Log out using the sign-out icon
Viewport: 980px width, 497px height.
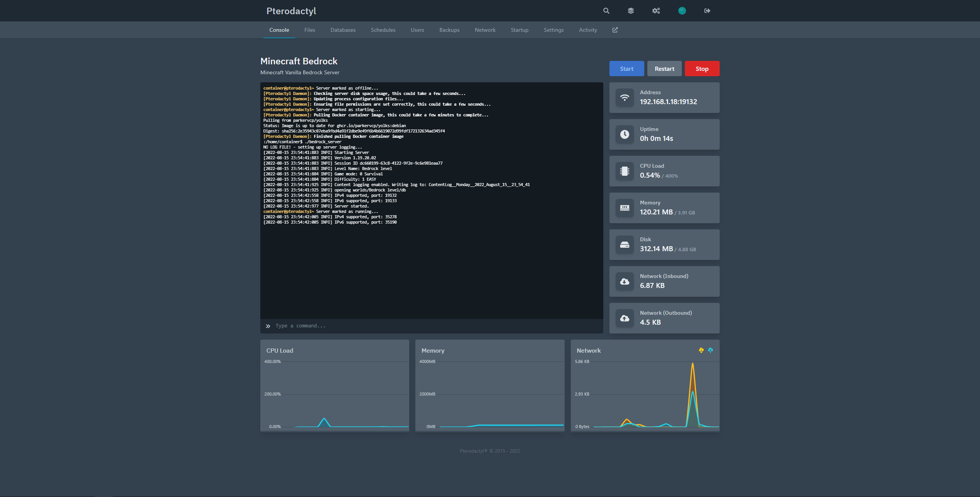[707, 11]
